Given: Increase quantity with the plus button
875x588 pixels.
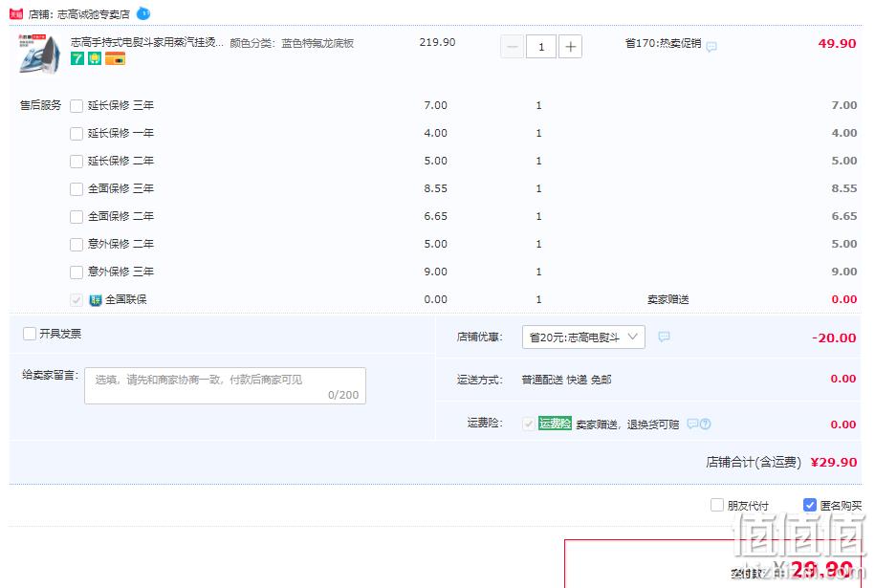Looking at the screenshot, I should 570,47.
